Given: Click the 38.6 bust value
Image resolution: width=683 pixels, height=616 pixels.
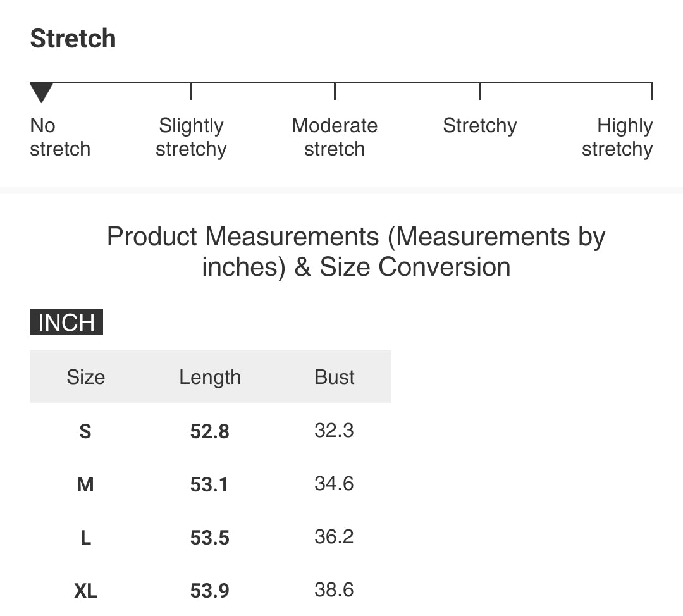Looking at the screenshot, I should point(334,590).
